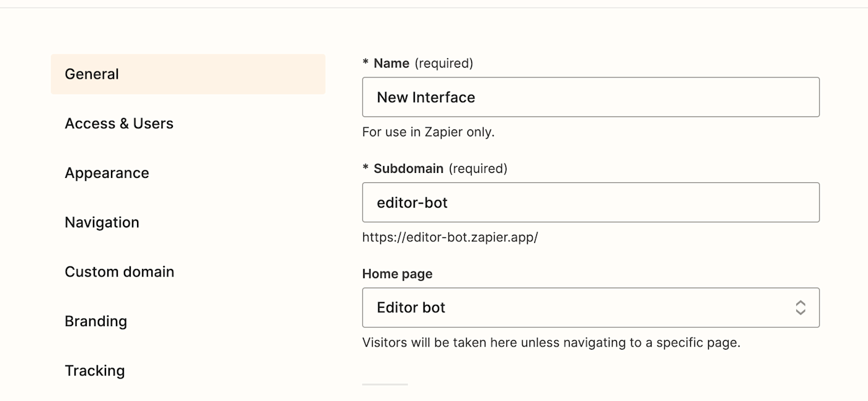This screenshot has height=401, width=868.
Task: Open Custom domain settings
Action: click(x=119, y=271)
